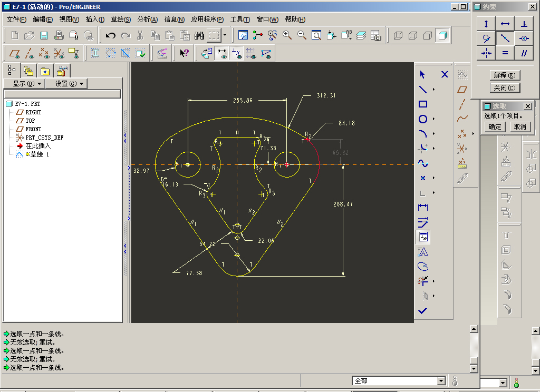Click the 关闭(C) button in constraints dialog
Image resolution: width=540 pixels, height=392 pixels.
[x=505, y=88]
